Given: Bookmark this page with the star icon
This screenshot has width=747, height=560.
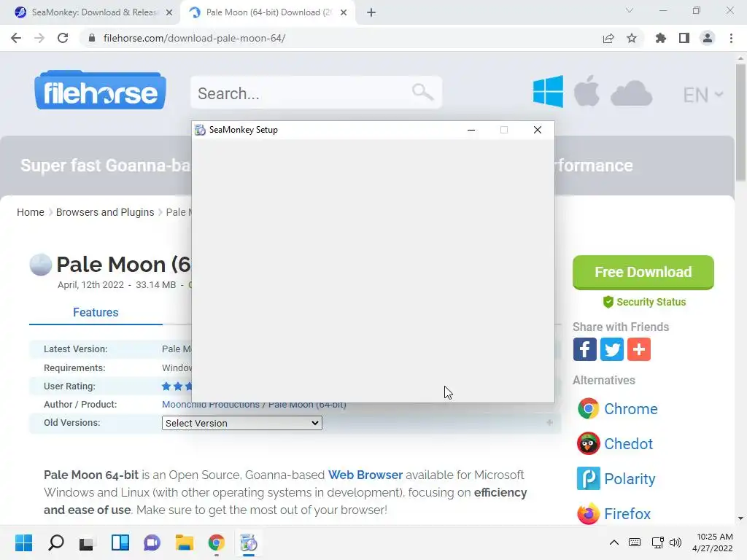Looking at the screenshot, I should [x=632, y=38].
